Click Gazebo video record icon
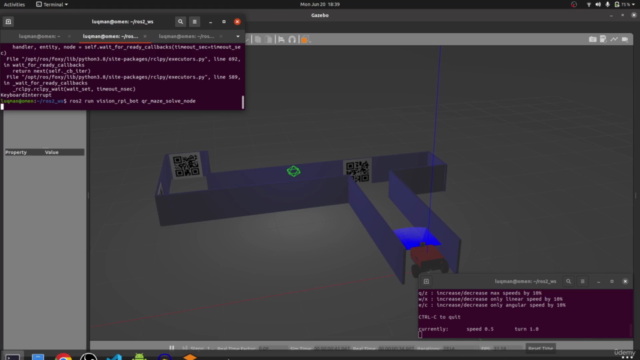This screenshot has width=640, height=360. pyautogui.click(x=625, y=39)
